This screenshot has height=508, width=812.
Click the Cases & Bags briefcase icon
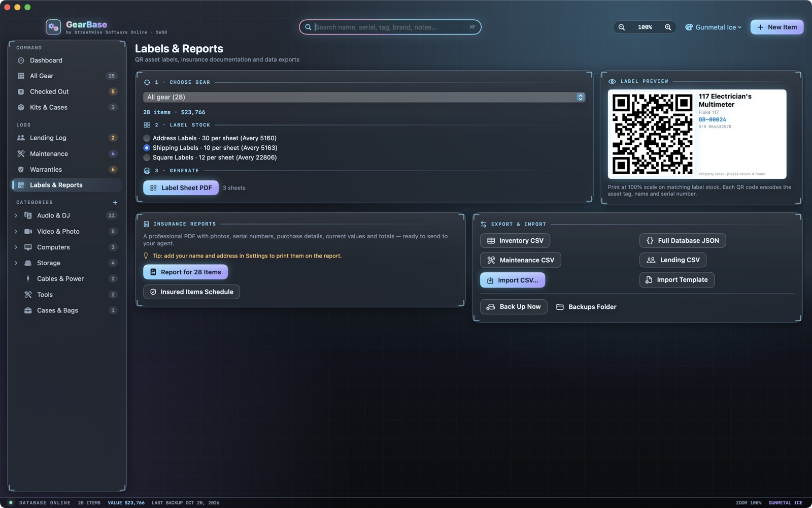click(x=28, y=310)
